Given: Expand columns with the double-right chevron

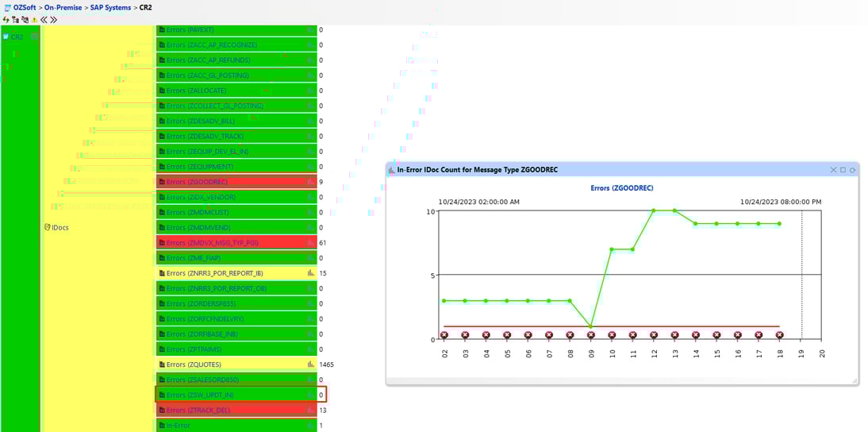Looking at the screenshot, I should 53,19.
